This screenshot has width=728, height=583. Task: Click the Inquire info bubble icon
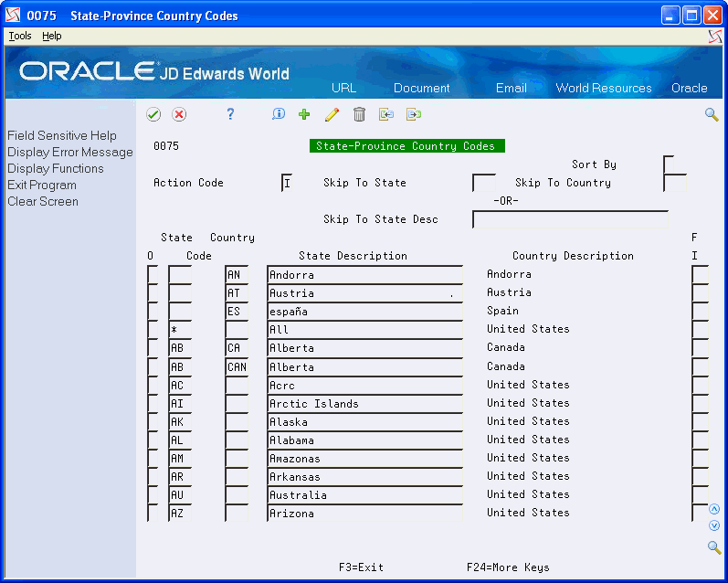(279, 114)
